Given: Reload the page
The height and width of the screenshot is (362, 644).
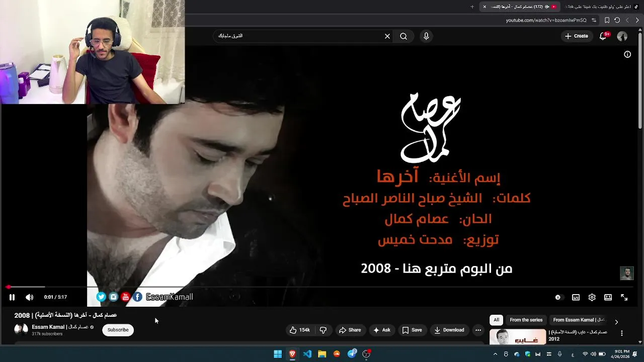Looking at the screenshot, I should (x=617, y=20).
